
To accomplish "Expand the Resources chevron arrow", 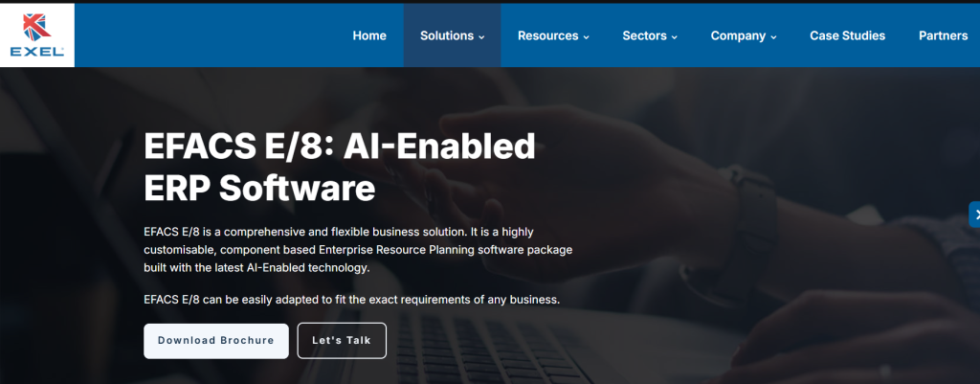I will tap(587, 37).
